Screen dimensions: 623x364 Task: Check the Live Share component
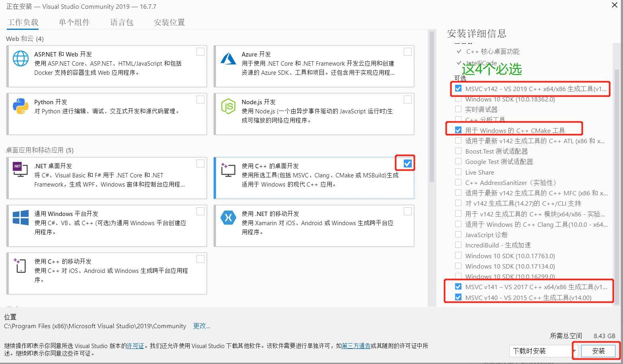[458, 172]
